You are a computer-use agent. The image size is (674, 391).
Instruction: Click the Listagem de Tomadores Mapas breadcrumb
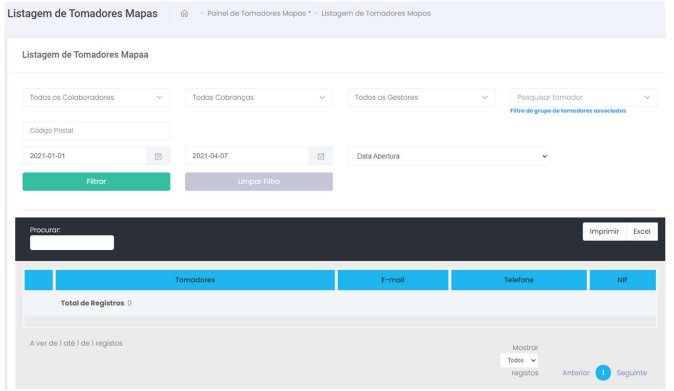(x=376, y=13)
